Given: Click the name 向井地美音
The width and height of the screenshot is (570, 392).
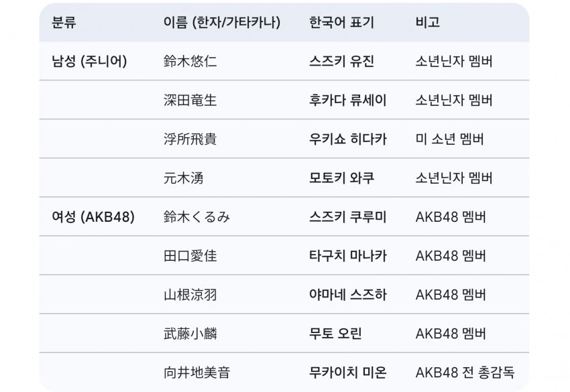Looking at the screenshot, I should pyautogui.click(x=196, y=373).
